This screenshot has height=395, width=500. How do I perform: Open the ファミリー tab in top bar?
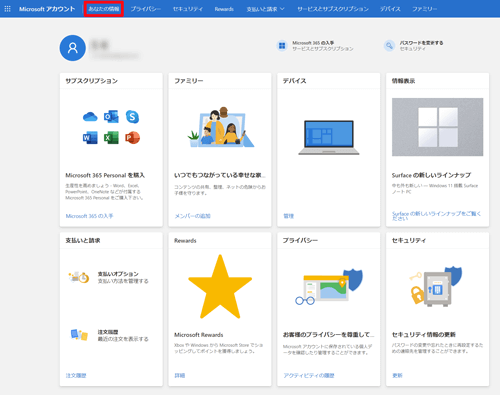point(424,9)
